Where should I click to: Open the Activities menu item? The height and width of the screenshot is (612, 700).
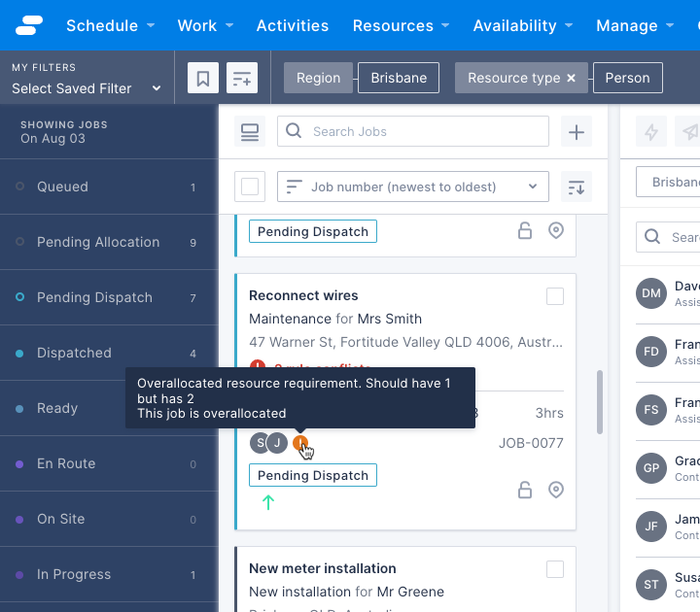pos(292,25)
